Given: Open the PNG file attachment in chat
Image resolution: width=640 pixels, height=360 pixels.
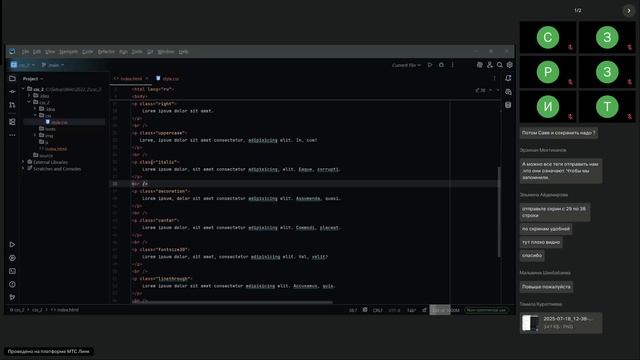Looking at the screenshot, I should pyautogui.click(x=561, y=323).
